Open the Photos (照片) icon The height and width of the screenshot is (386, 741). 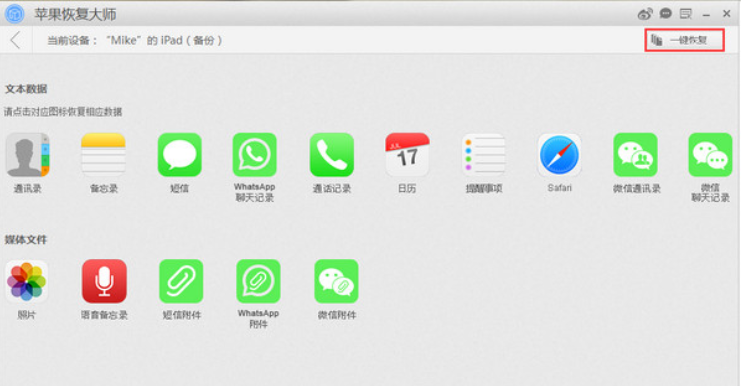(x=26, y=282)
